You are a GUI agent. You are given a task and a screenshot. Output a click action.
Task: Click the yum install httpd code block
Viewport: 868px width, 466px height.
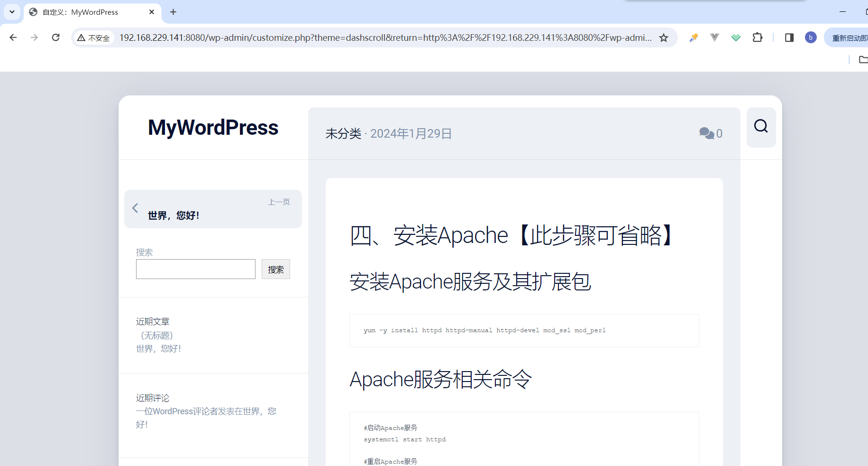click(x=524, y=330)
